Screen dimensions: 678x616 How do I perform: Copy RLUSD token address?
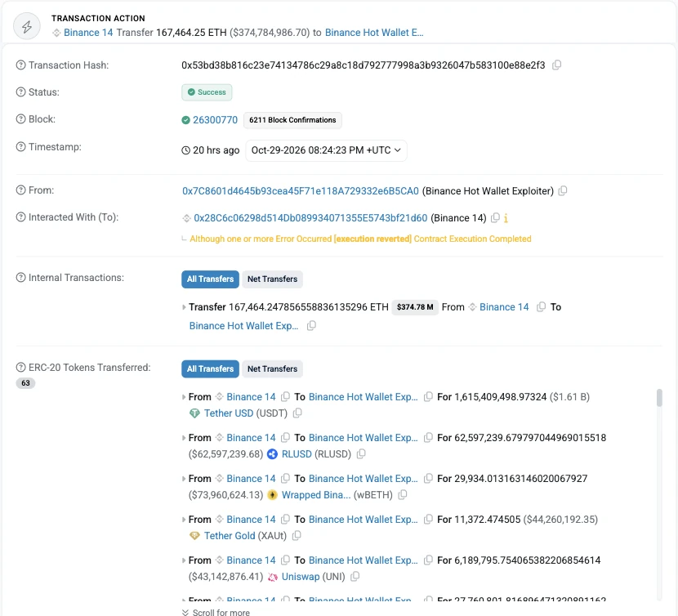coord(361,453)
